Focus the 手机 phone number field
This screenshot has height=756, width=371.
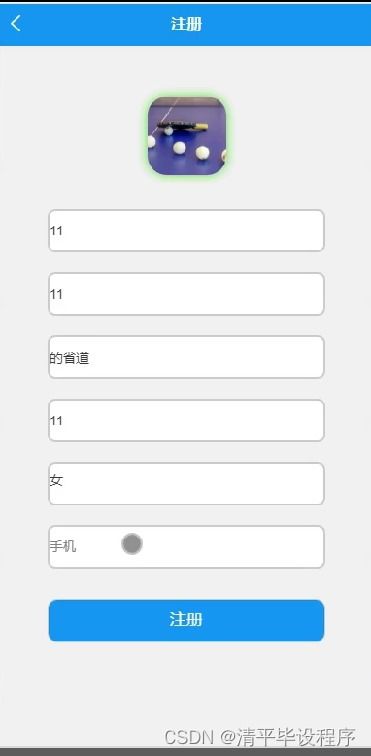point(186,547)
